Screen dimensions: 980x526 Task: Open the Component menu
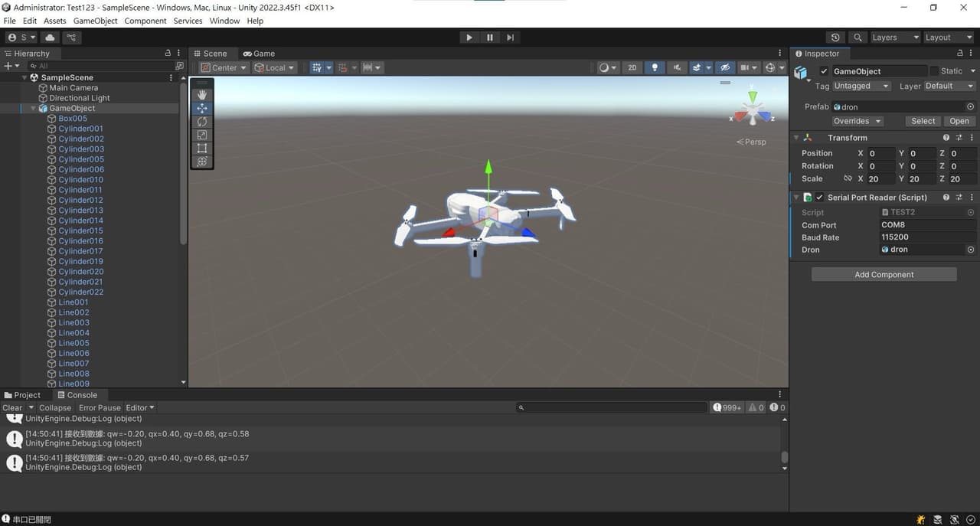pyautogui.click(x=145, y=21)
